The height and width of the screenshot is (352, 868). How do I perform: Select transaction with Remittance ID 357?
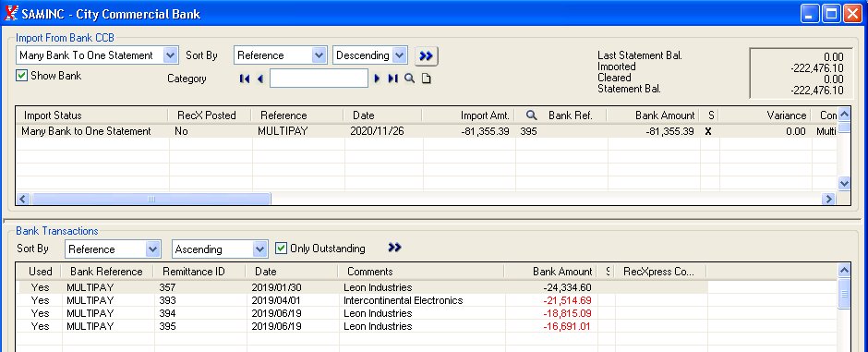tap(362, 287)
